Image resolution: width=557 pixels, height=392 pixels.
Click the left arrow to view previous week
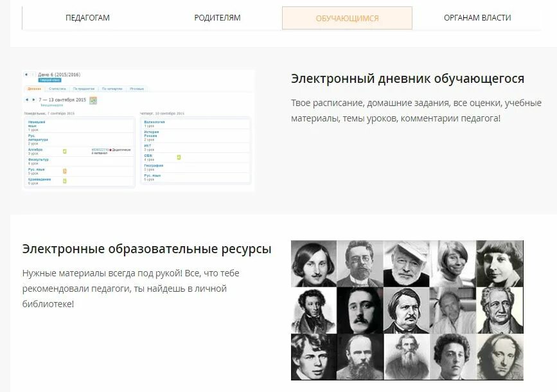[26, 99]
